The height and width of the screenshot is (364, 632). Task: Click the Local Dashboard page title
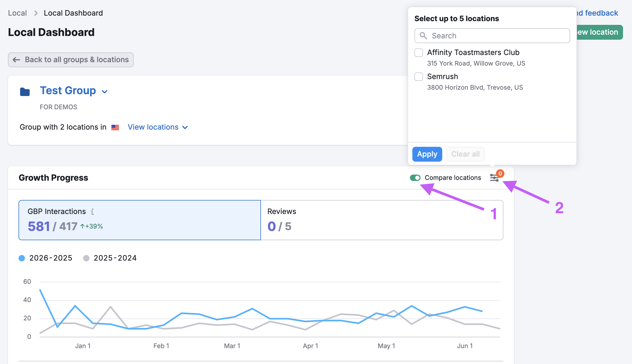[51, 32]
